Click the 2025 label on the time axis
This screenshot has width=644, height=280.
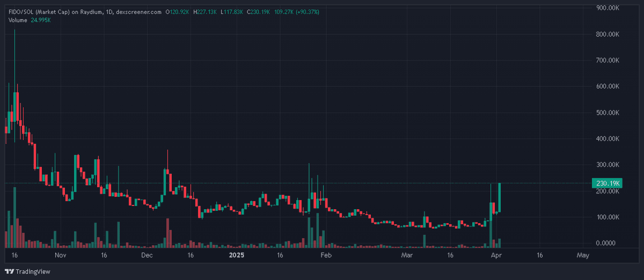click(236, 255)
